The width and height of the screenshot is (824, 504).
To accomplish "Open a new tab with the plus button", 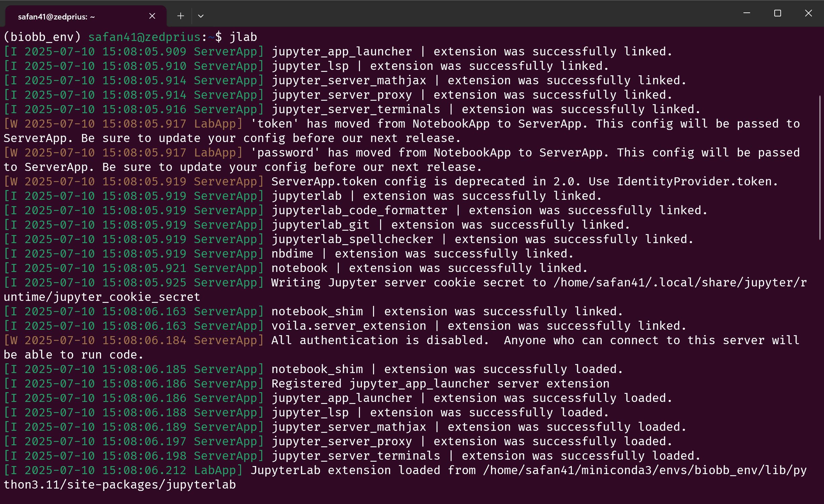I will (x=181, y=16).
